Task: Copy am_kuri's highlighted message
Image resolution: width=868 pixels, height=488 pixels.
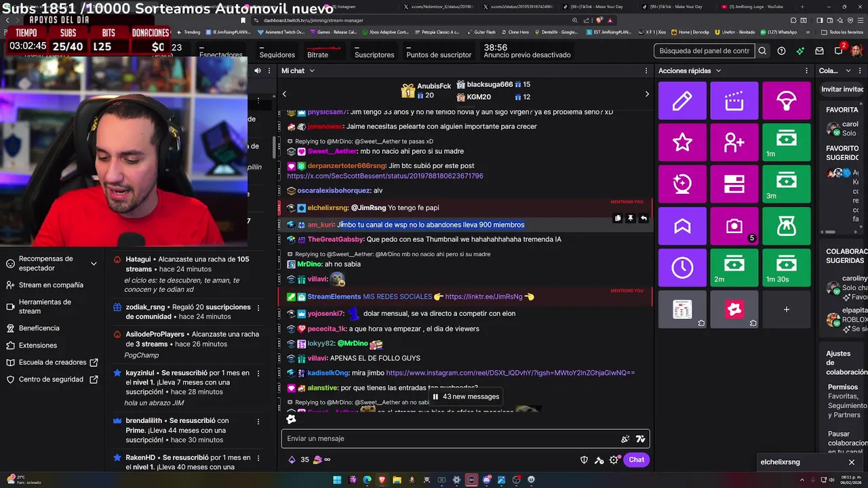Action: click(618, 218)
